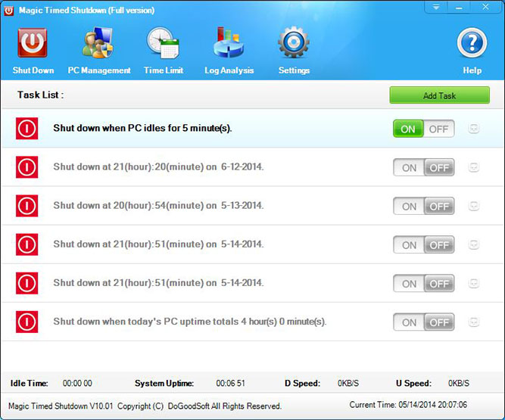Open options button for idle task row
Image resolution: width=505 pixels, height=420 pixels.
[x=473, y=129]
